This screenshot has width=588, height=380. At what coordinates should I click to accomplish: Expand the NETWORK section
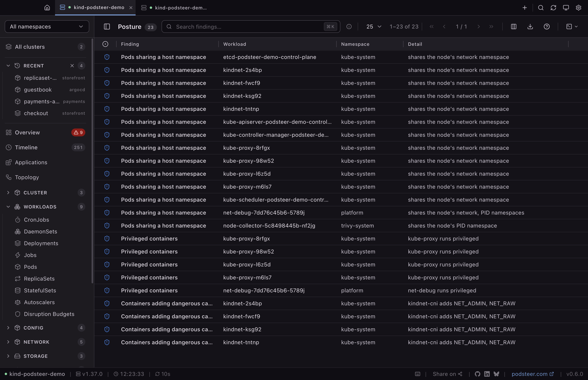pos(8,342)
